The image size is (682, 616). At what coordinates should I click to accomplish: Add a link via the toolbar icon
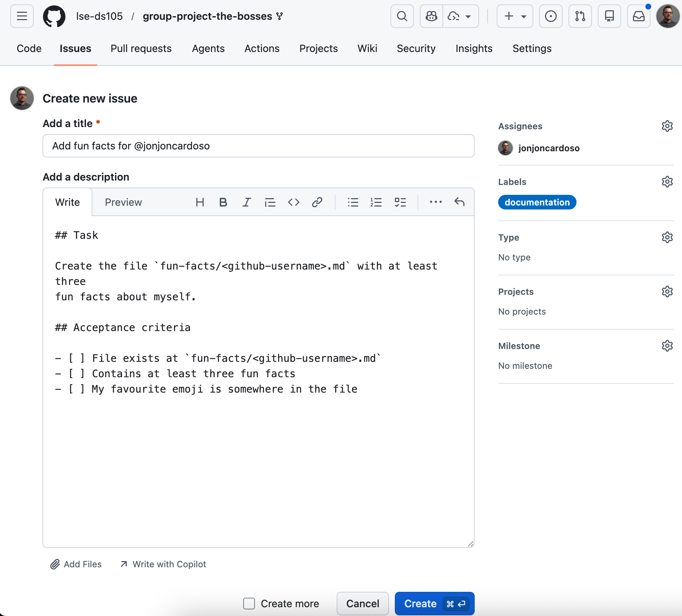pos(317,202)
